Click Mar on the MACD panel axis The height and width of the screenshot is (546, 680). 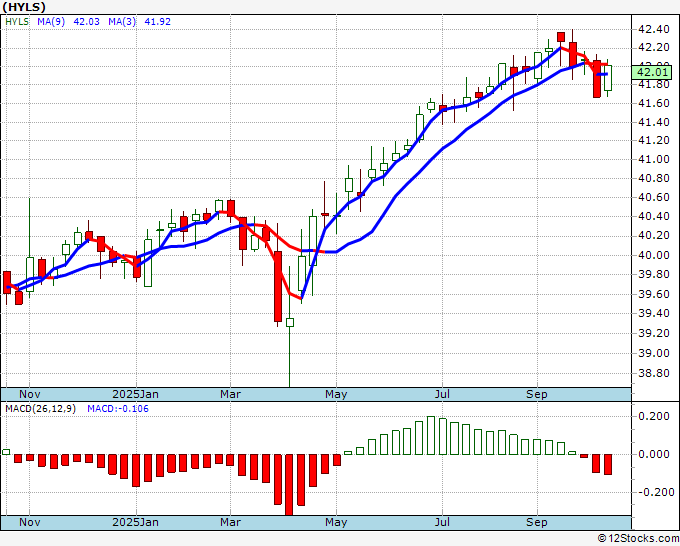[x=230, y=522]
